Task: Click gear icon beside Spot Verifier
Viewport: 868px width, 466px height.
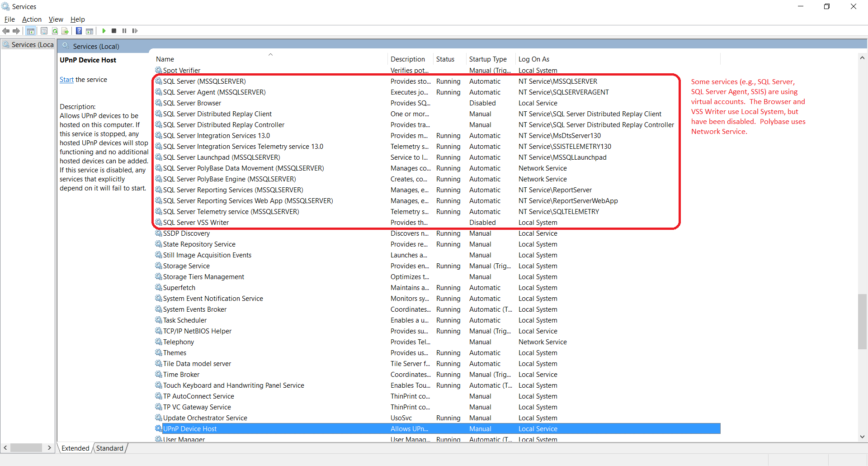Action: (159, 71)
